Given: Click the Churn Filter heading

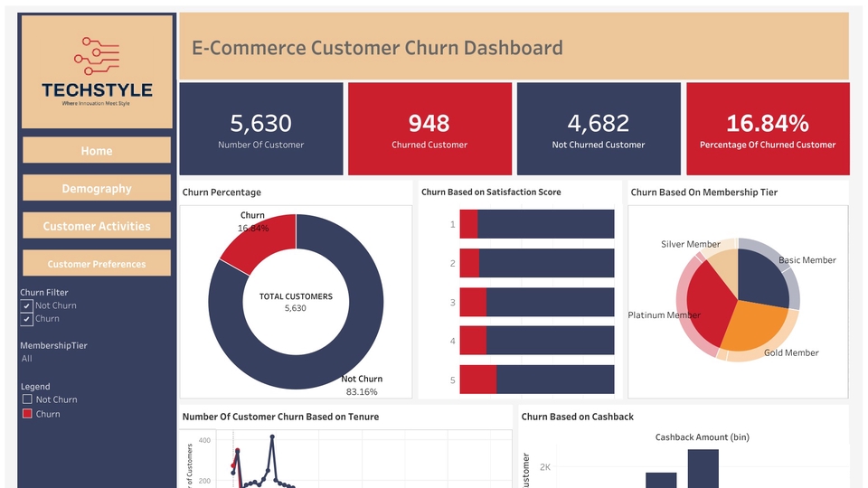Looking at the screenshot, I should pos(44,292).
